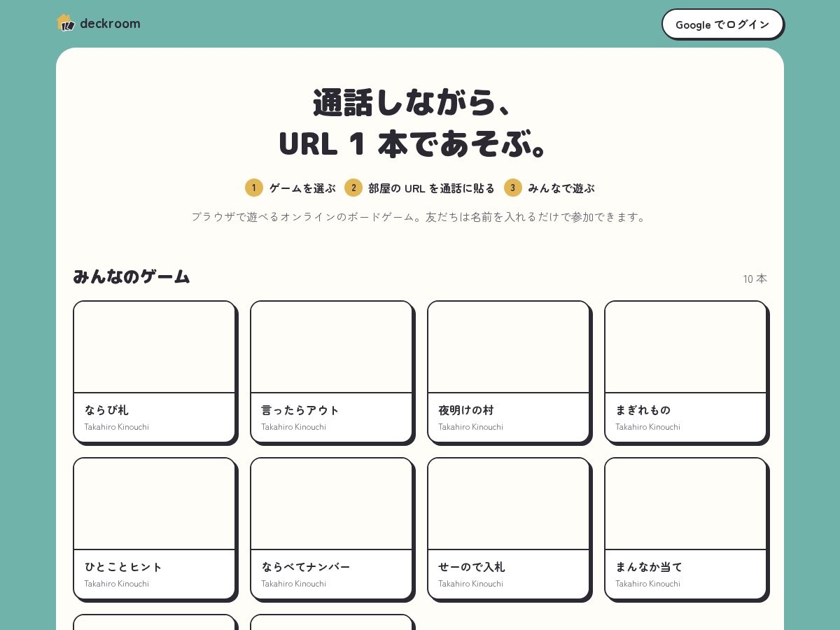Click the Google でログイン button

(722, 24)
